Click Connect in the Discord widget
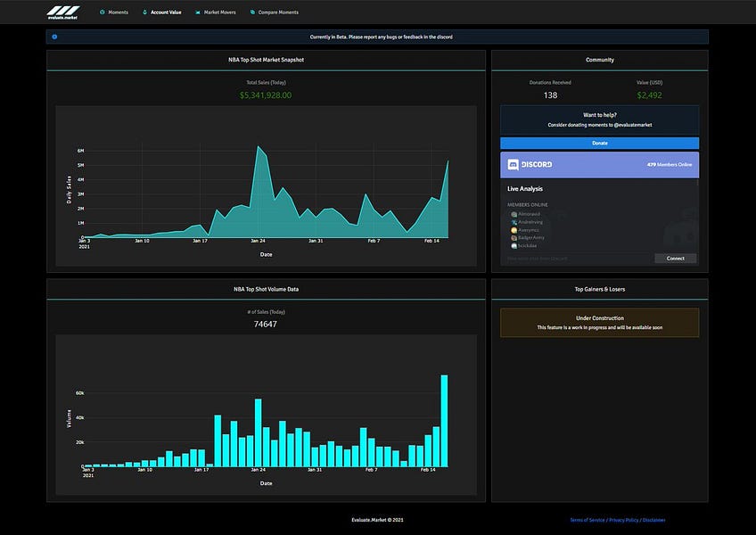The width and height of the screenshot is (756, 535). point(675,258)
